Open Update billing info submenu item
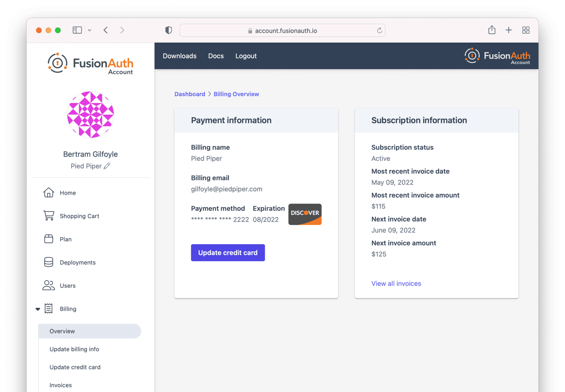Image resolution: width=565 pixels, height=392 pixels. point(74,349)
